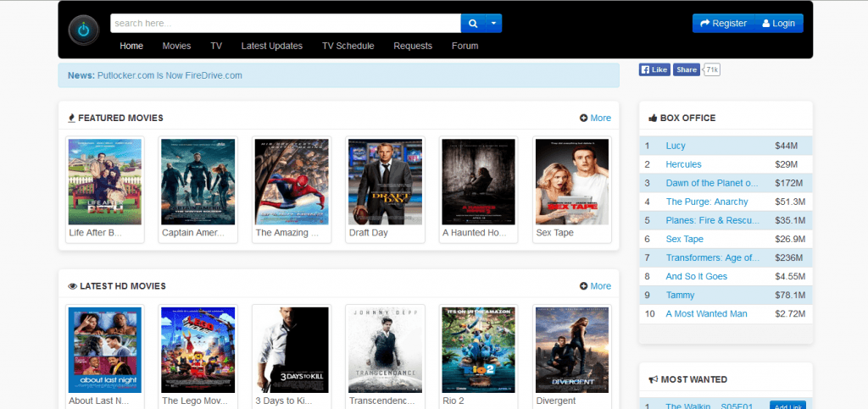The image size is (868, 409).
Task: Click the Divergent title caption
Action: (556, 401)
